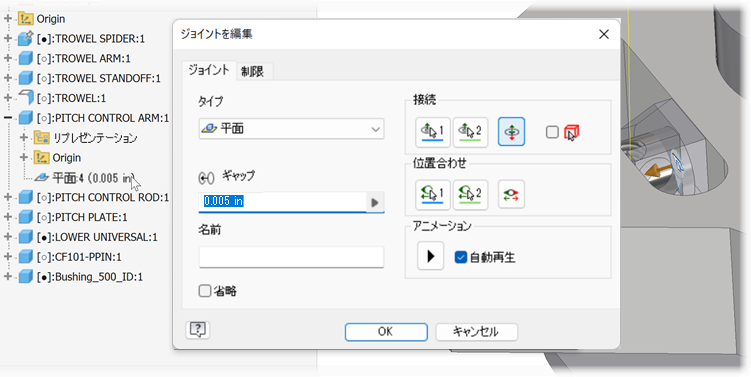Click the TROWEL SPIDER:1 part icon

(25, 38)
